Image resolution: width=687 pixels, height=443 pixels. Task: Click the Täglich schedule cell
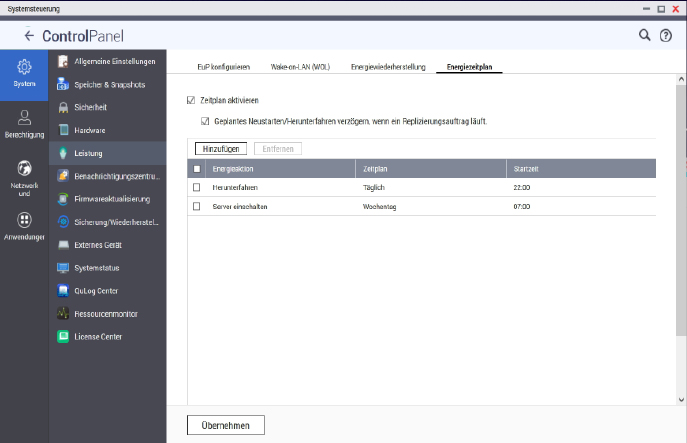(x=374, y=187)
